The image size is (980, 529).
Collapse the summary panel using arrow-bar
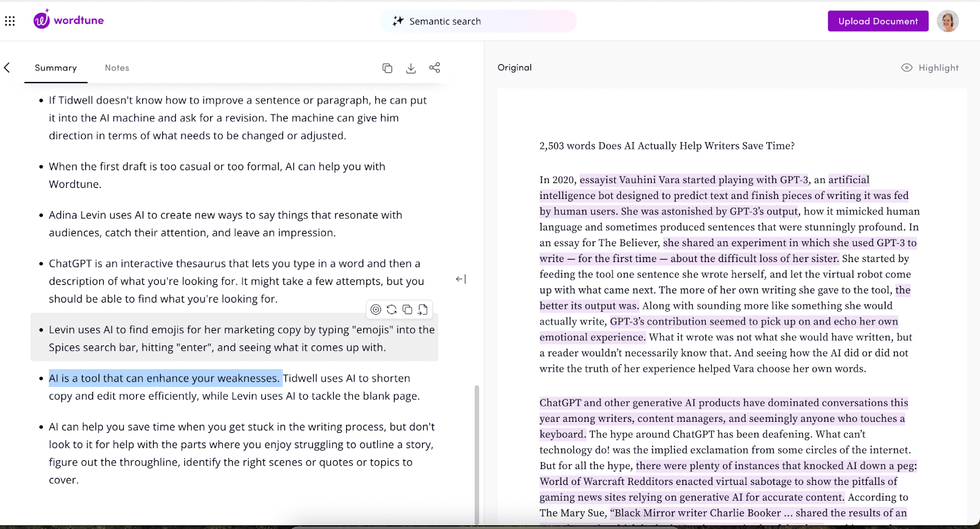point(461,279)
